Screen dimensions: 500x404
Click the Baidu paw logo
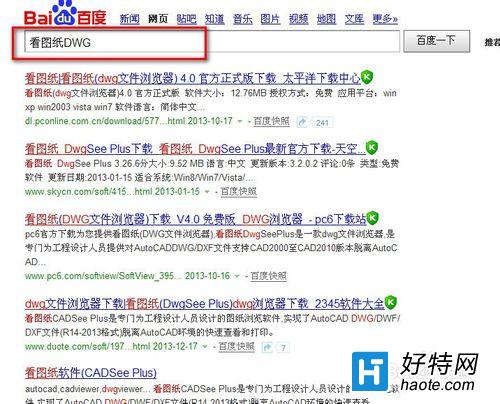click(65, 13)
